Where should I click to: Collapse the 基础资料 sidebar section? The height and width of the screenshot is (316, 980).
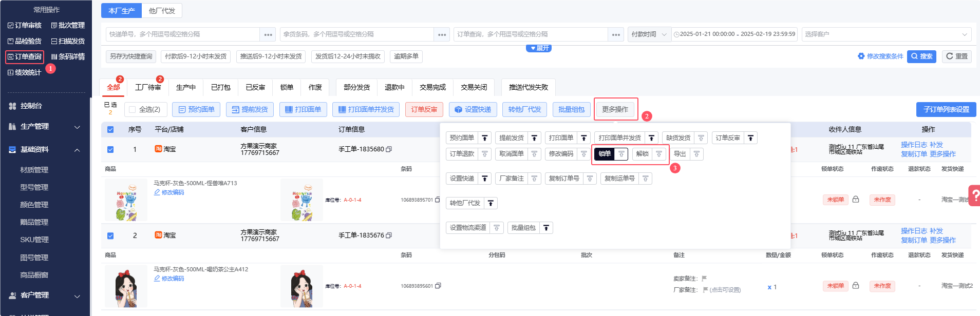(77, 150)
